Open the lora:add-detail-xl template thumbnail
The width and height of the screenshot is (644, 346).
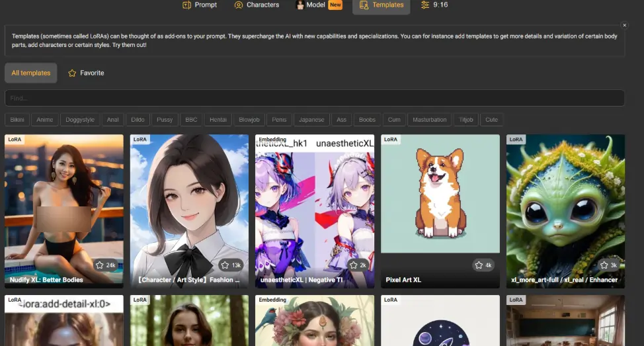(x=64, y=320)
